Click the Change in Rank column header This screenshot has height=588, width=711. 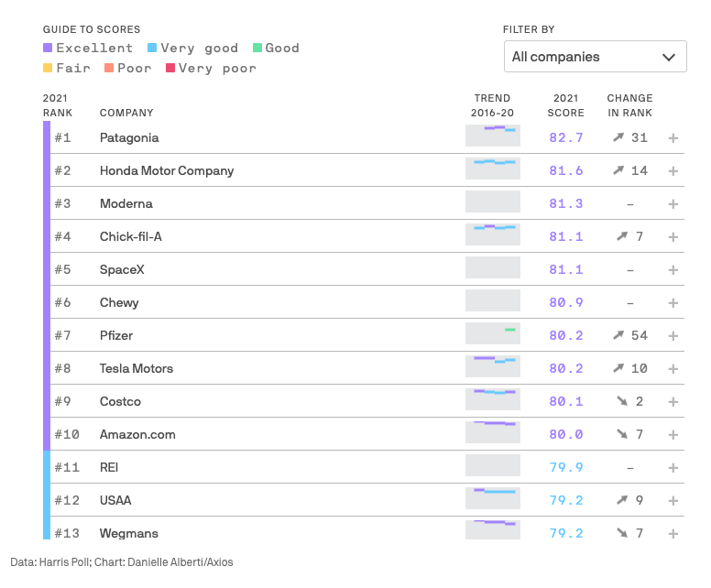click(x=629, y=105)
